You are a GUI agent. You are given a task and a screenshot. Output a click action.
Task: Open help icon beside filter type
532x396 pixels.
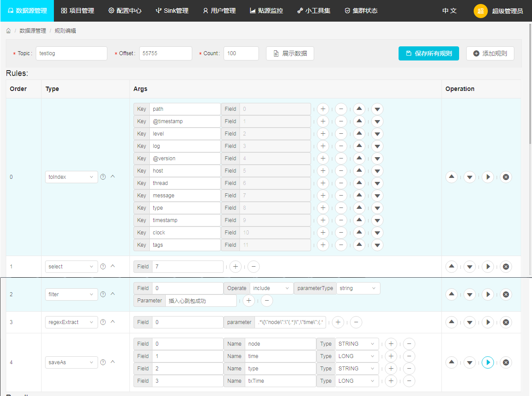103,294
